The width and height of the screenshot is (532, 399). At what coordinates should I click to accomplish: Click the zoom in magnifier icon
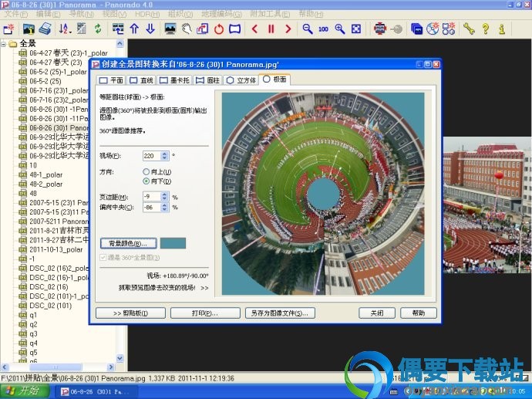pos(339,29)
